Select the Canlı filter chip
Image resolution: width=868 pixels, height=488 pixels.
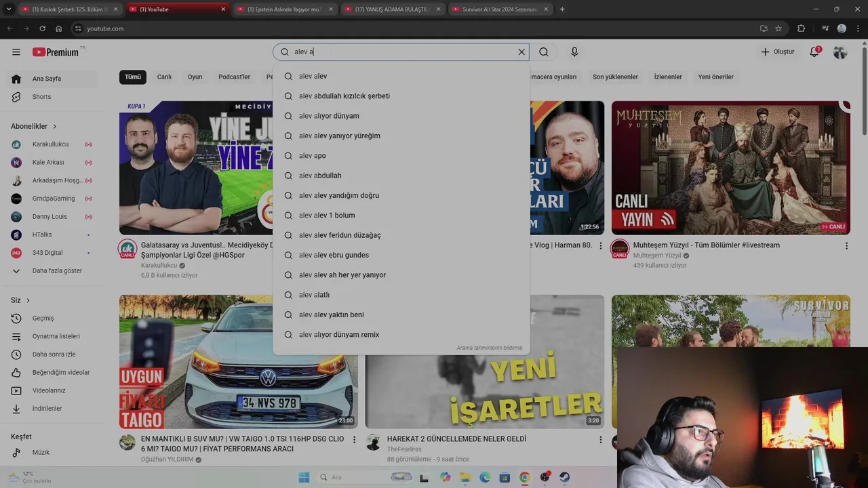(164, 77)
